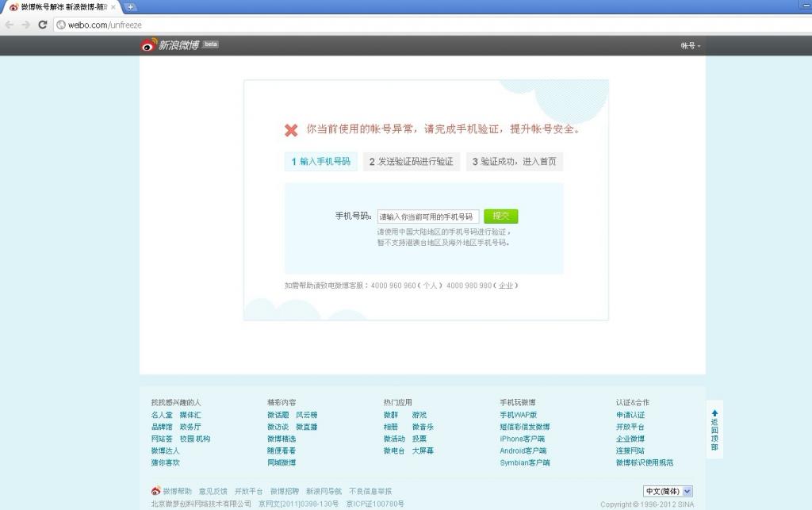The image size is (812, 510).
Task: Open the 申请认证 footer link
Action: pos(630,415)
